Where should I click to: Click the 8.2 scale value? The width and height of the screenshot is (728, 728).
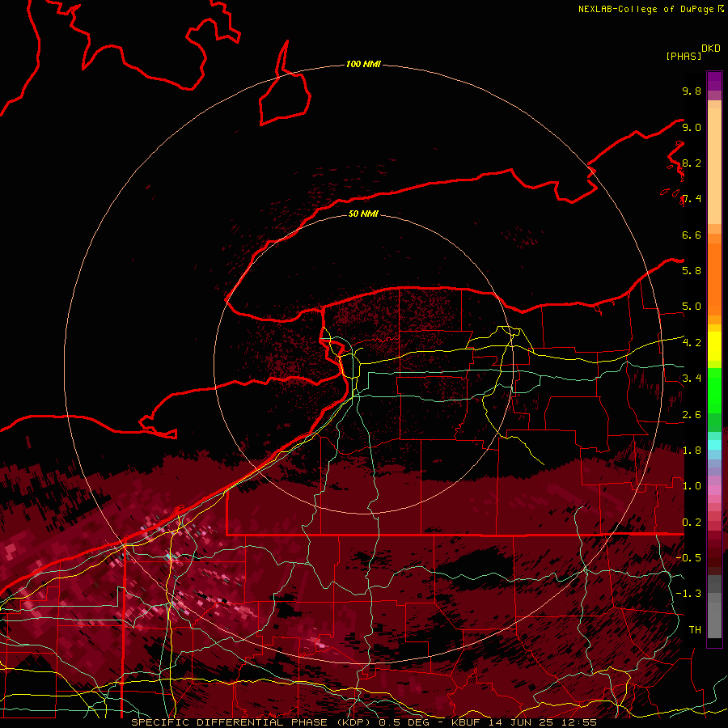pyautogui.click(x=692, y=163)
